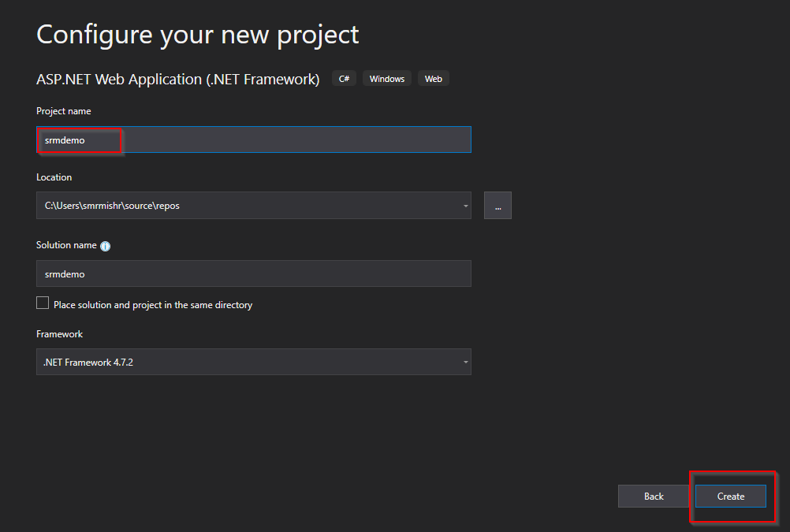Expand the .NET Framework 4.7.2 combo box
This screenshot has width=790, height=532.
252,361
